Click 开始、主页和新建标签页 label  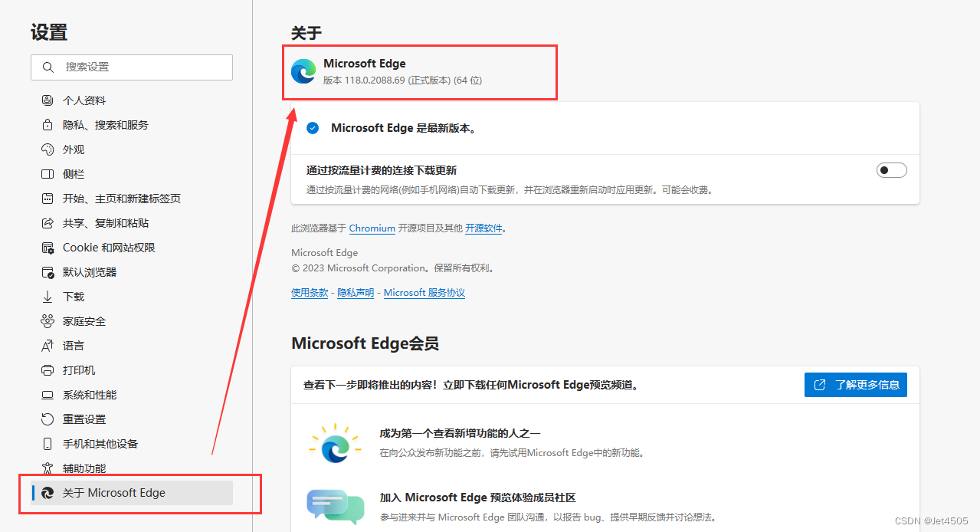tap(122, 199)
